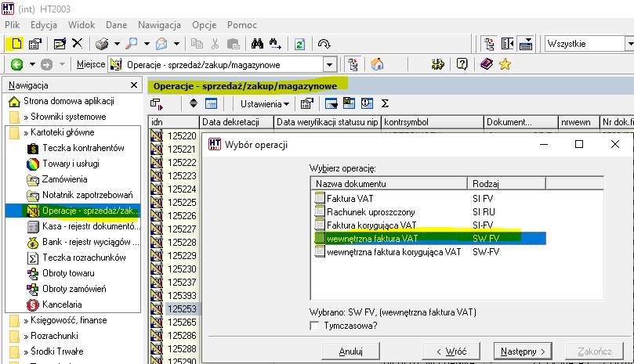Select Faktura korygująca VAT list entry
Viewport: 634px width, 364px height.
371,225
